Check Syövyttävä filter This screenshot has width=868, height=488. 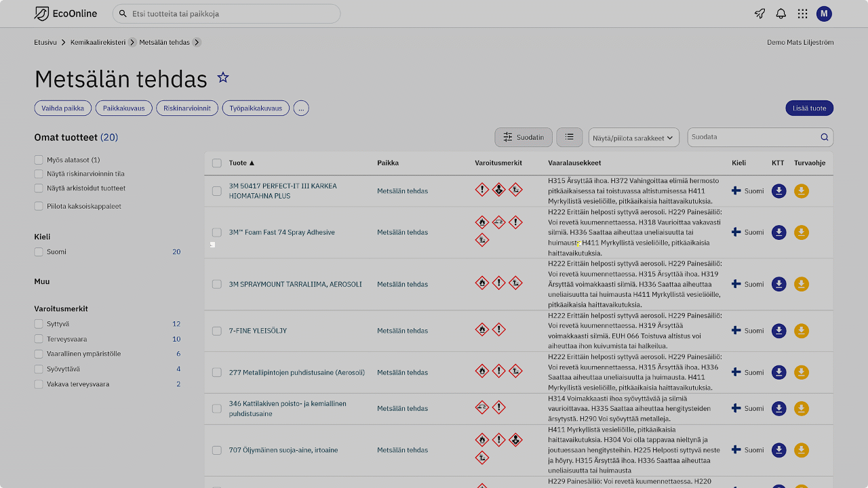[39, 369]
